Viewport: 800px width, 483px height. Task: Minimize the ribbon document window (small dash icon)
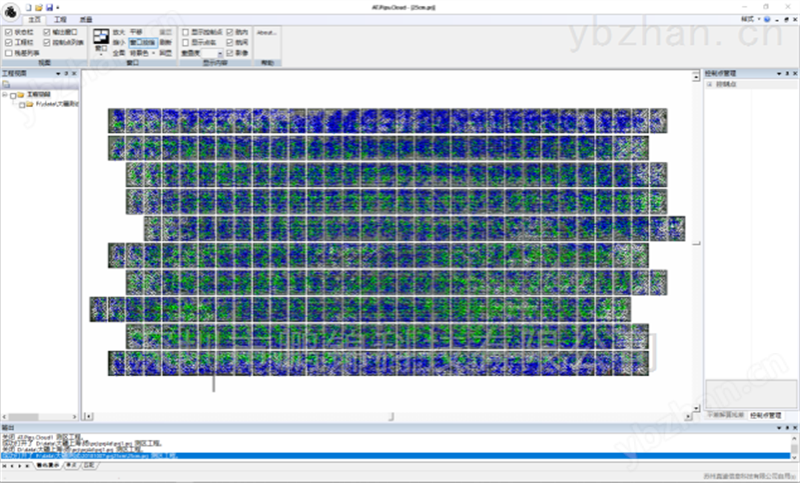[x=777, y=20]
